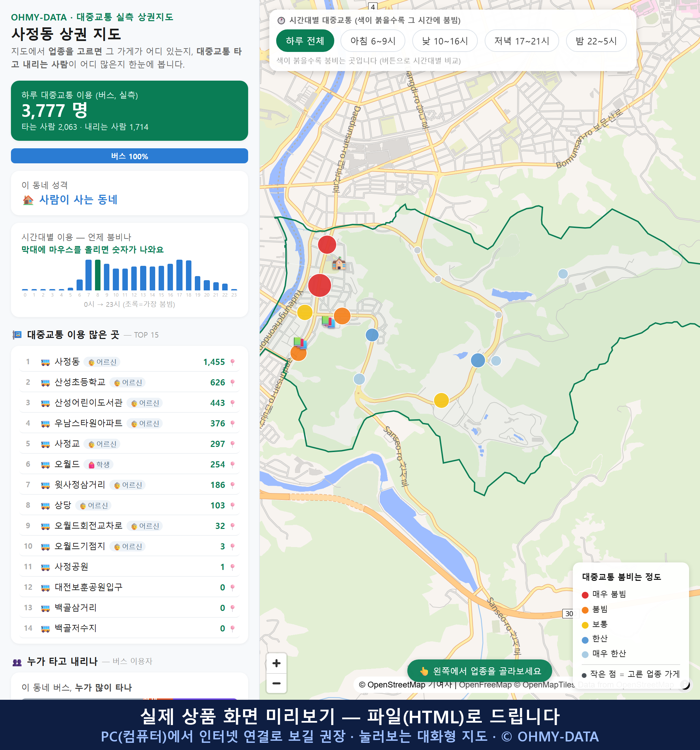This screenshot has width=700, height=750.
Task: Select the 하루 전체 time filter
Action: pos(305,41)
